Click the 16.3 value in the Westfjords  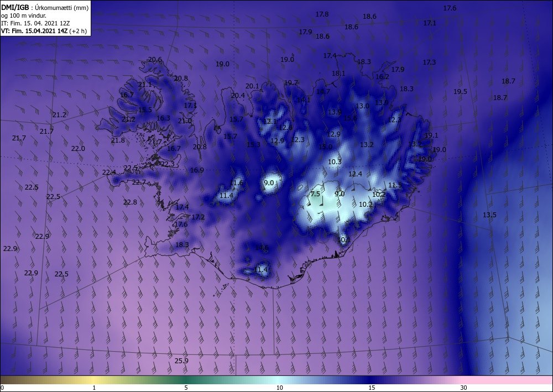coord(163,118)
